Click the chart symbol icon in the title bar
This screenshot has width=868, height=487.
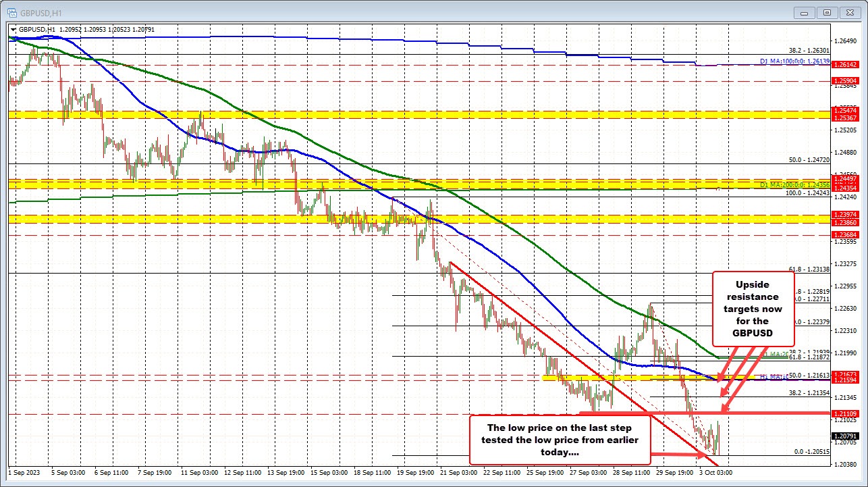point(12,12)
